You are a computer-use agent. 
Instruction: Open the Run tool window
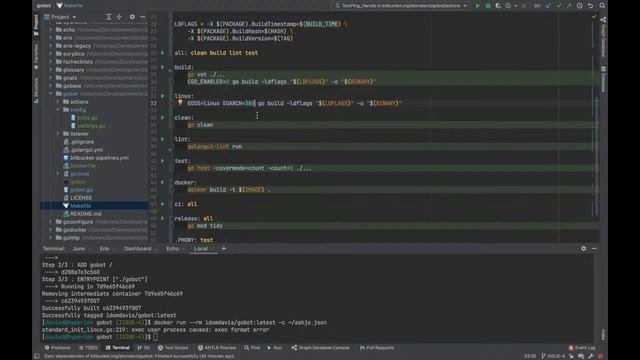pyautogui.click(x=275, y=348)
